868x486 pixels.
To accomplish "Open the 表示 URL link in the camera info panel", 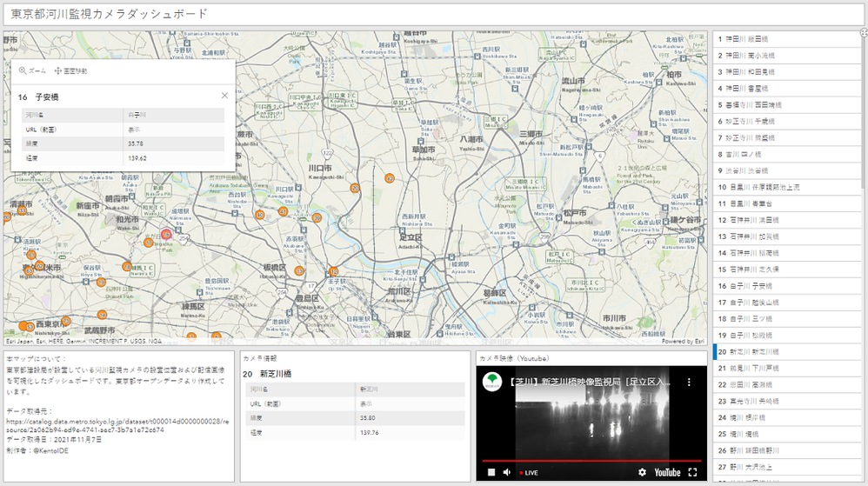I will (x=366, y=403).
